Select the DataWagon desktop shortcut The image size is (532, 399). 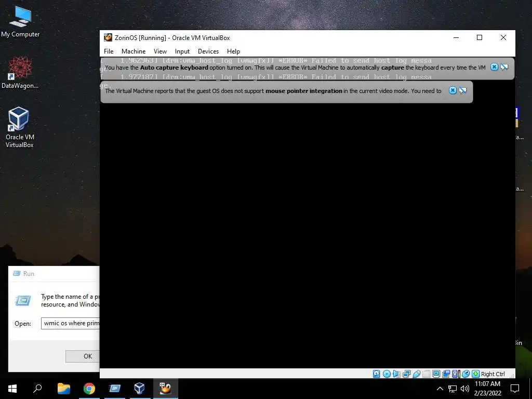[x=20, y=73]
